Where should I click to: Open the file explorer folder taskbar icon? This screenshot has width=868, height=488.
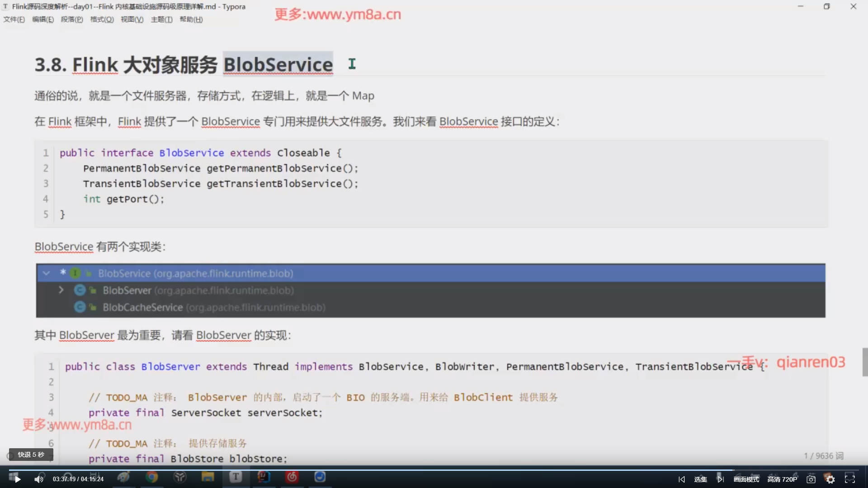208,477
